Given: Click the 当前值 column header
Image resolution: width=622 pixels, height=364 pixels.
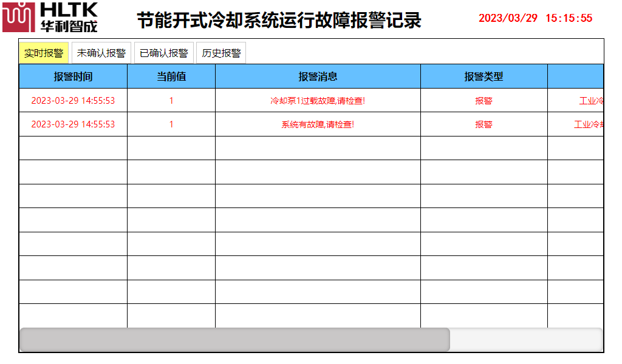Looking at the screenshot, I should pyautogui.click(x=171, y=76).
